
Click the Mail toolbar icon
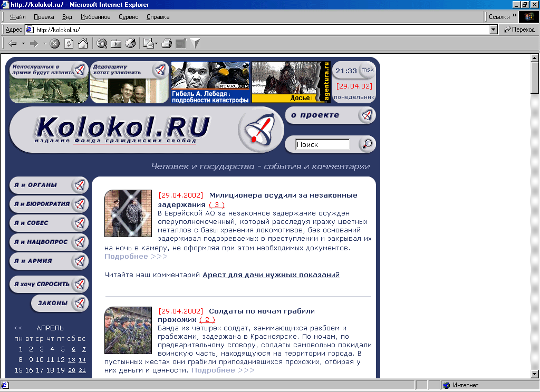[148, 44]
